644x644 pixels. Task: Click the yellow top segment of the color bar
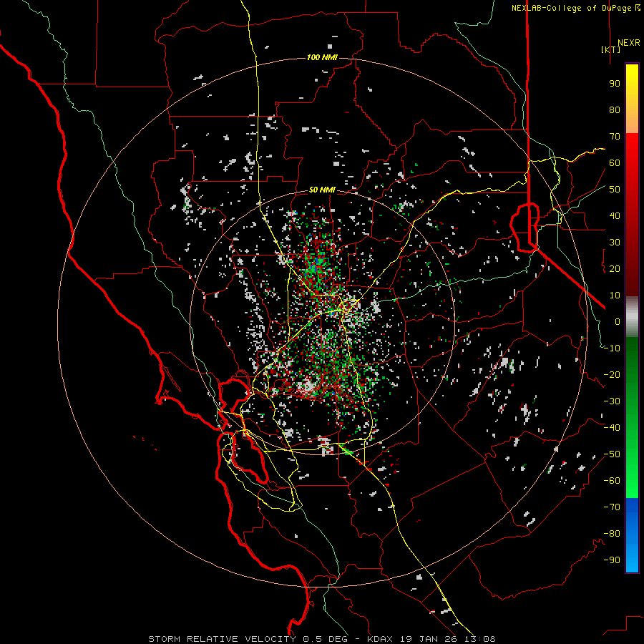(x=632, y=99)
